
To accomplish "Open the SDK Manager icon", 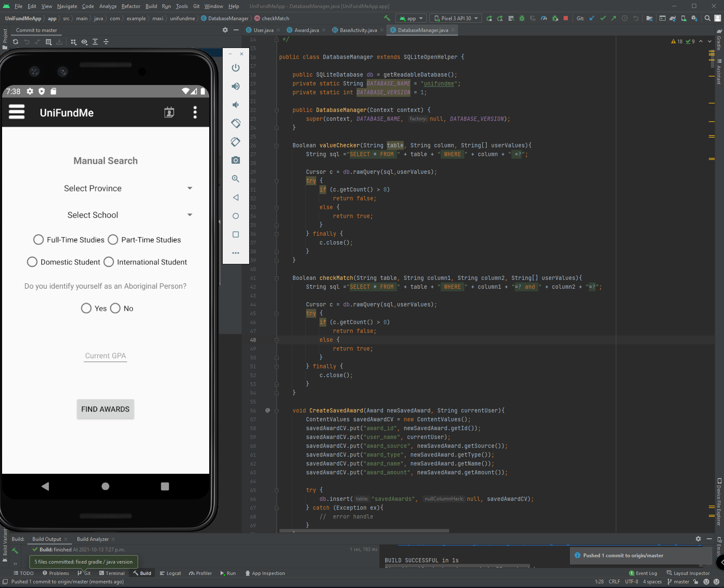I will click(x=695, y=18).
